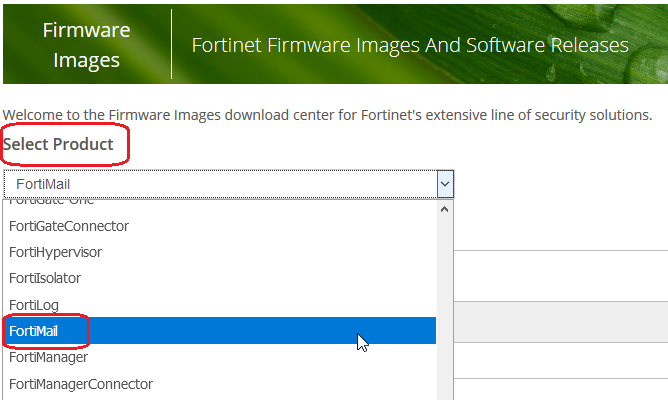Pick FortiIsolator from the product options

(x=45, y=278)
